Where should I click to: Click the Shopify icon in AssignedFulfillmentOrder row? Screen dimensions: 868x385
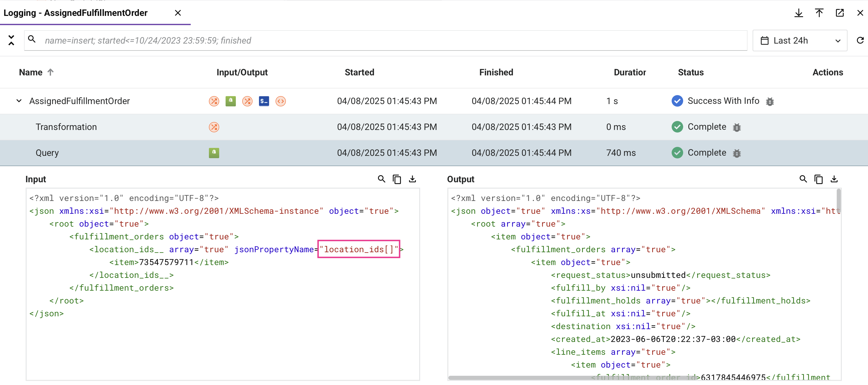[230, 101]
